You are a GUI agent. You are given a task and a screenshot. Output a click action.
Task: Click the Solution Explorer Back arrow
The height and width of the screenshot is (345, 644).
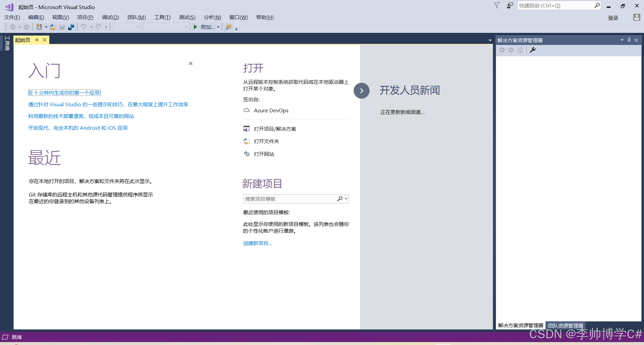click(502, 50)
